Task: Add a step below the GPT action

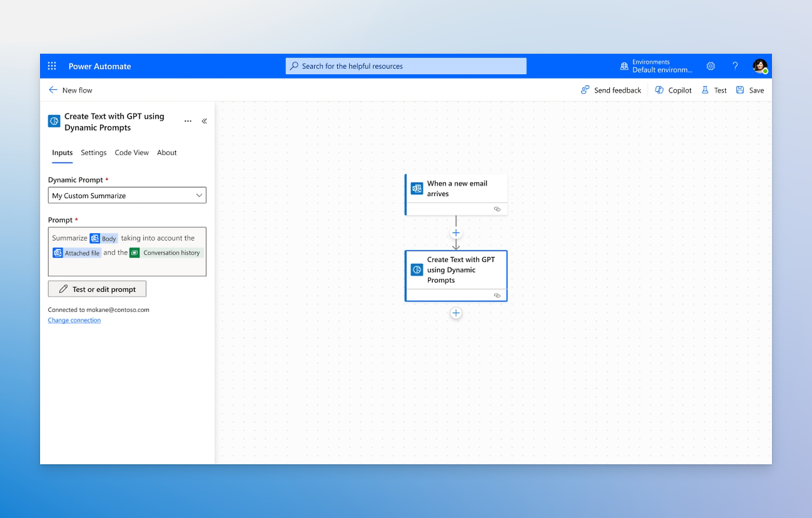Action: (x=456, y=313)
